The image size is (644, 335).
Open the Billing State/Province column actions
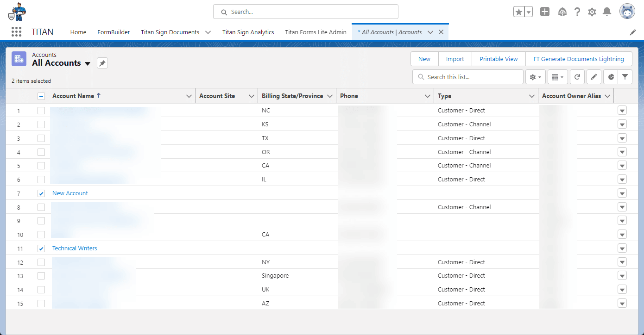330,96
